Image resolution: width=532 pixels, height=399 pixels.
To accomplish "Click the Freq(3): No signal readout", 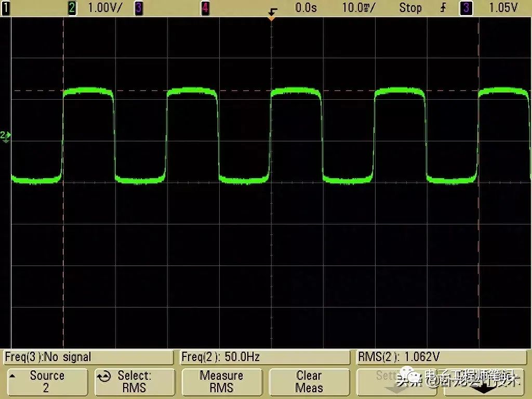I will click(x=88, y=357).
